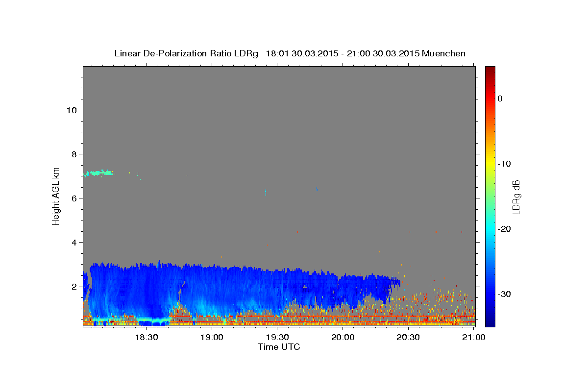The image size is (588, 392).
Task: Click the height axis label '8'
Action: coord(74,154)
